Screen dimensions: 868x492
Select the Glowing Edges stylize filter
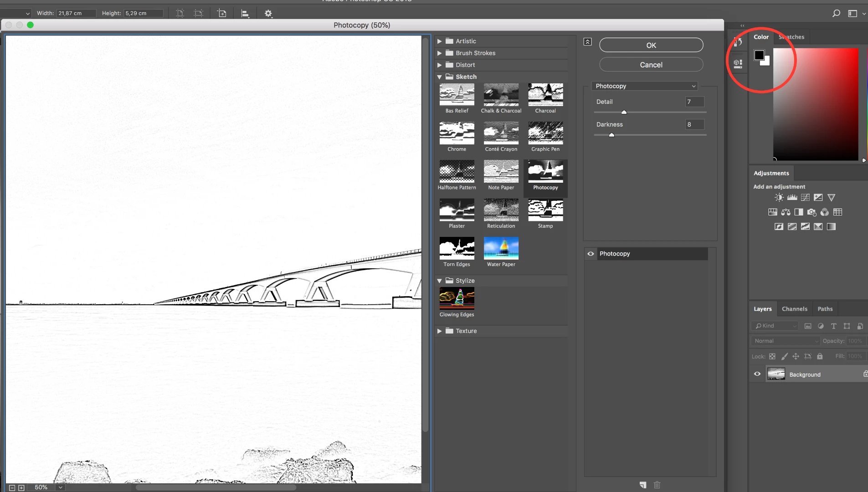457,298
